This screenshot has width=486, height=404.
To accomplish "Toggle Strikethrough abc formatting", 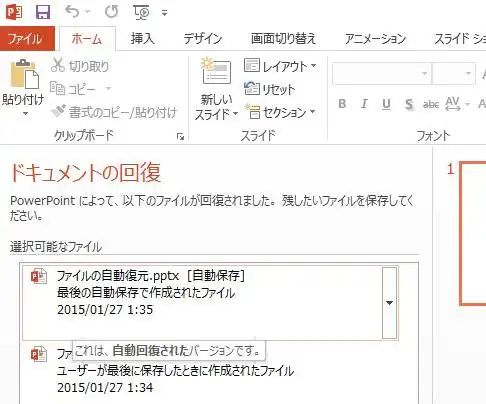I will (x=431, y=104).
